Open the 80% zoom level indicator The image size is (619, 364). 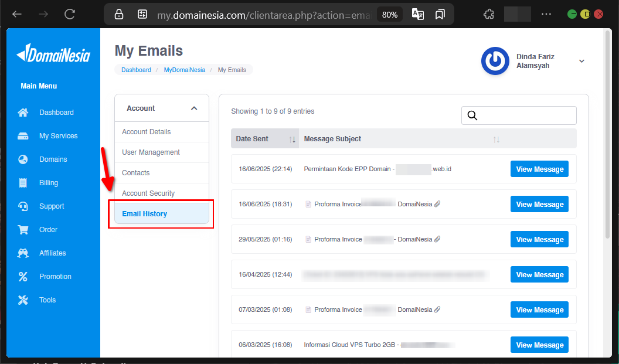point(390,15)
